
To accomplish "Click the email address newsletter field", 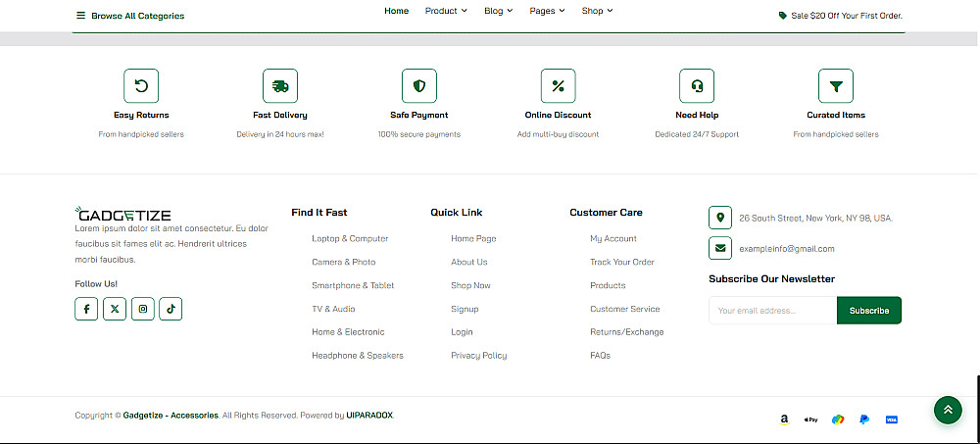I will [x=772, y=310].
